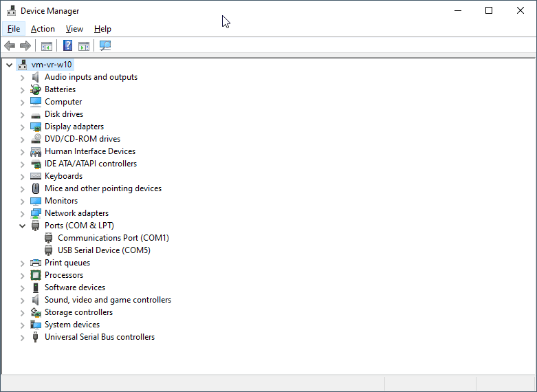Click the Universal Serial Bus controllers icon
This screenshot has width=537, height=392.
click(x=36, y=337)
